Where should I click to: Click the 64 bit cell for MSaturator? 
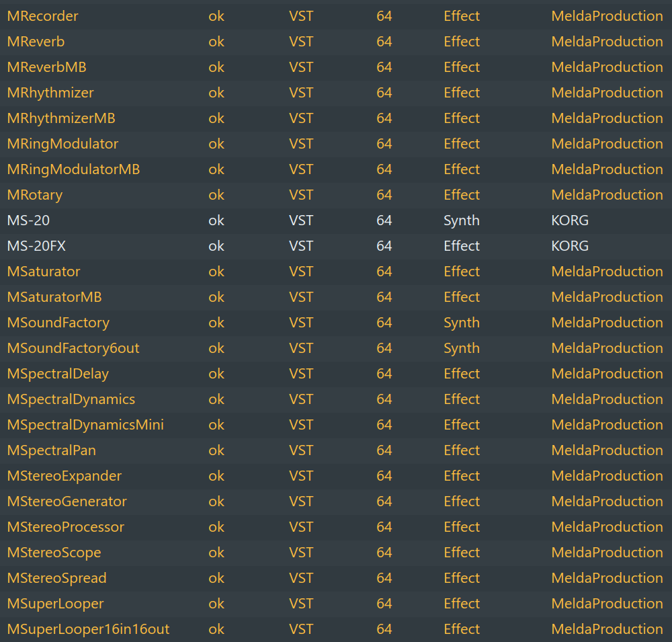(x=384, y=272)
